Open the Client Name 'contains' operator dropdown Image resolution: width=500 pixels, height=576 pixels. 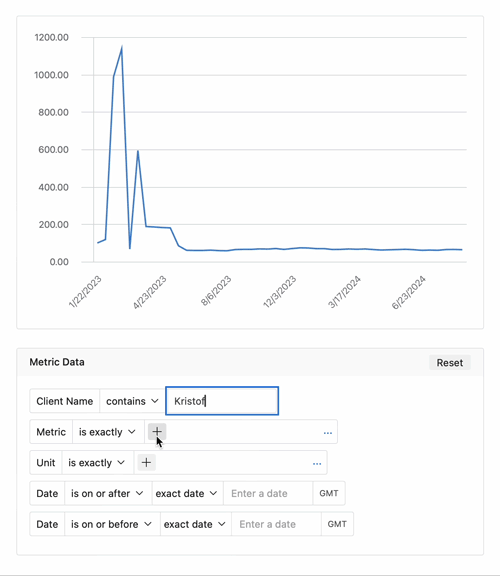(x=132, y=401)
